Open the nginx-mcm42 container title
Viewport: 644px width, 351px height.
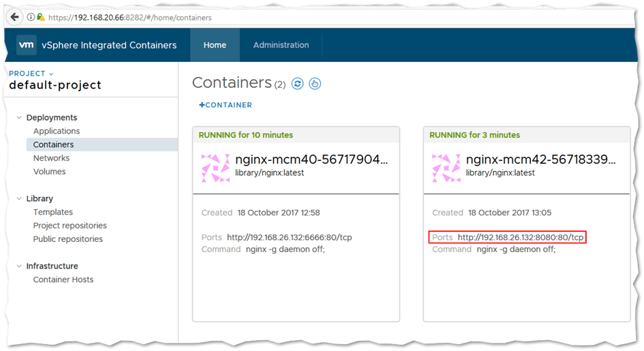(x=541, y=159)
